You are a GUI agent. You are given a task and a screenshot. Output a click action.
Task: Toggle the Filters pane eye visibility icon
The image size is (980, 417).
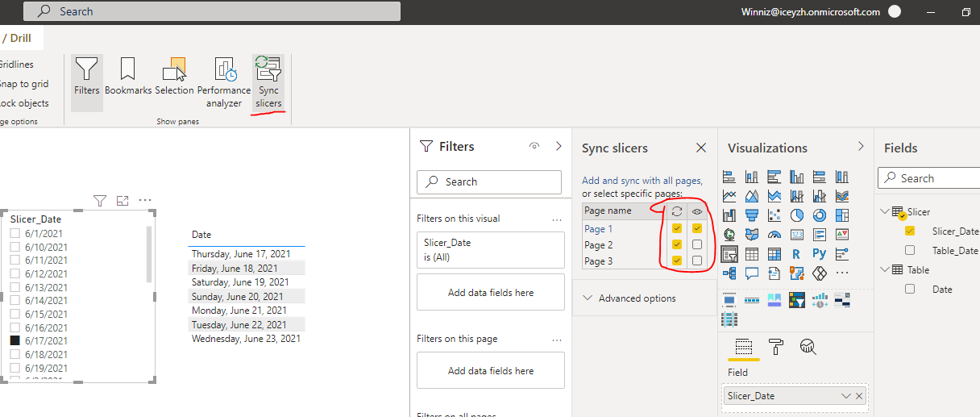pos(534,147)
